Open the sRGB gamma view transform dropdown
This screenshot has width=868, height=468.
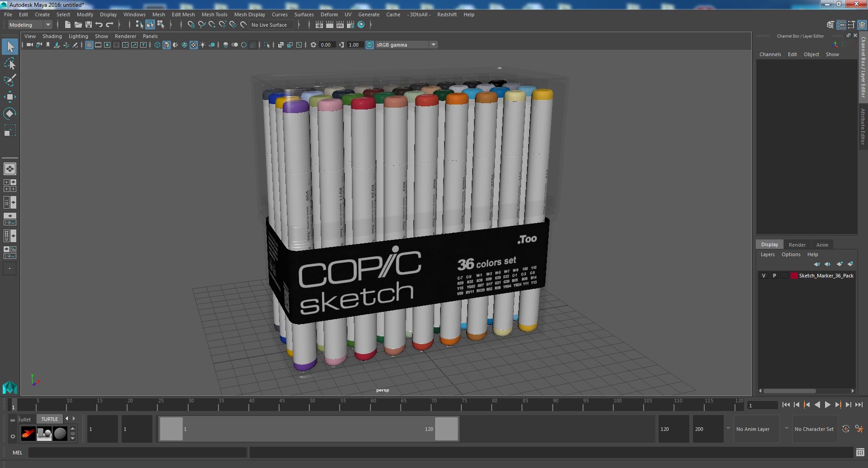406,45
